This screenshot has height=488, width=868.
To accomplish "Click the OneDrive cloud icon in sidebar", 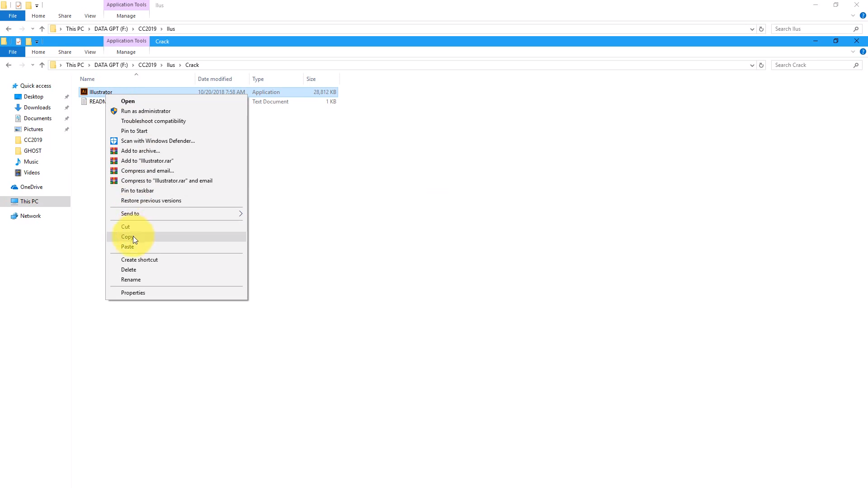I will point(14,187).
